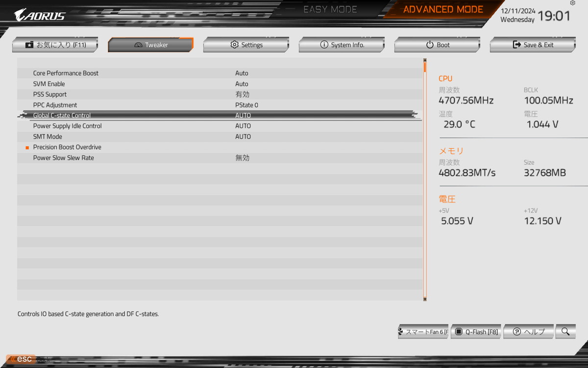Select the Power Slow Slew Rate label
Image resolution: width=588 pixels, height=368 pixels.
63,158
